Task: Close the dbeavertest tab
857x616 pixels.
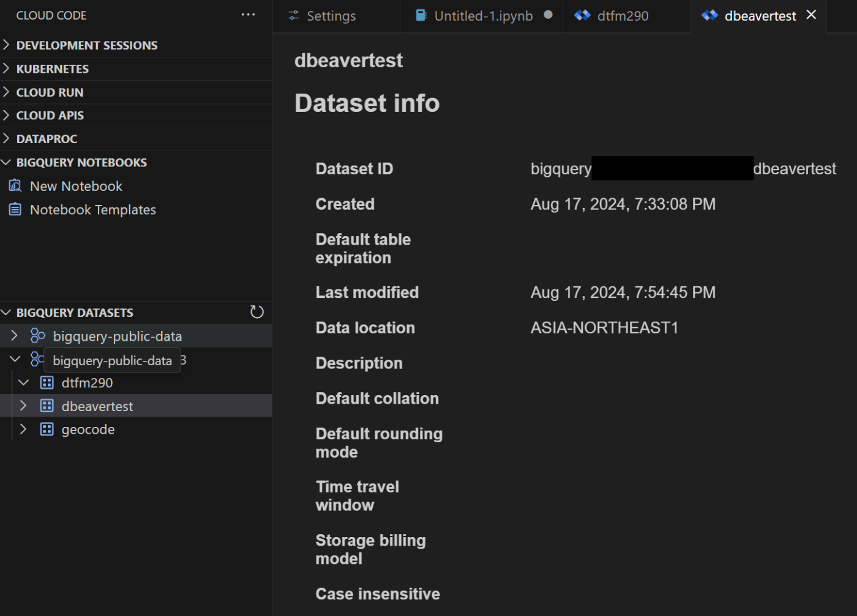Action: pos(811,15)
